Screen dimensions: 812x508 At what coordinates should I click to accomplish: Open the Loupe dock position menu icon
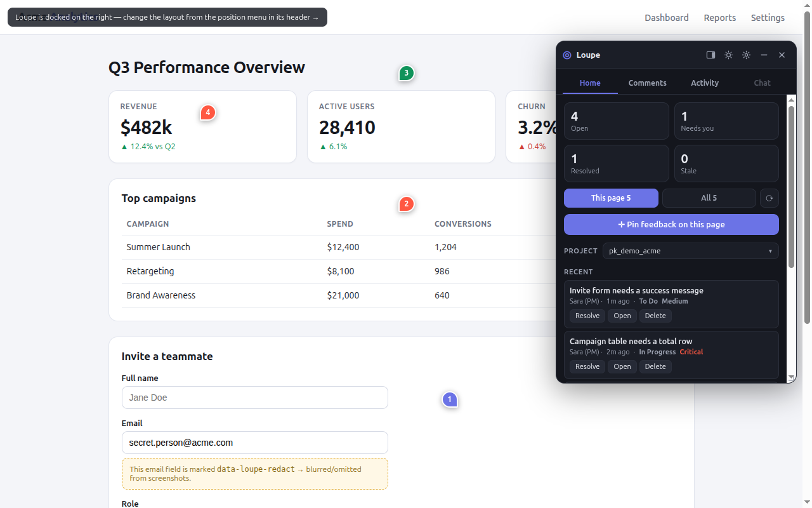coord(710,55)
